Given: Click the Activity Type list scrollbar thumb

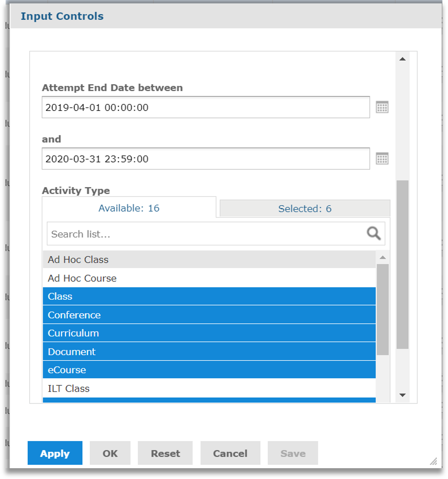Looking at the screenshot, I should (x=383, y=309).
